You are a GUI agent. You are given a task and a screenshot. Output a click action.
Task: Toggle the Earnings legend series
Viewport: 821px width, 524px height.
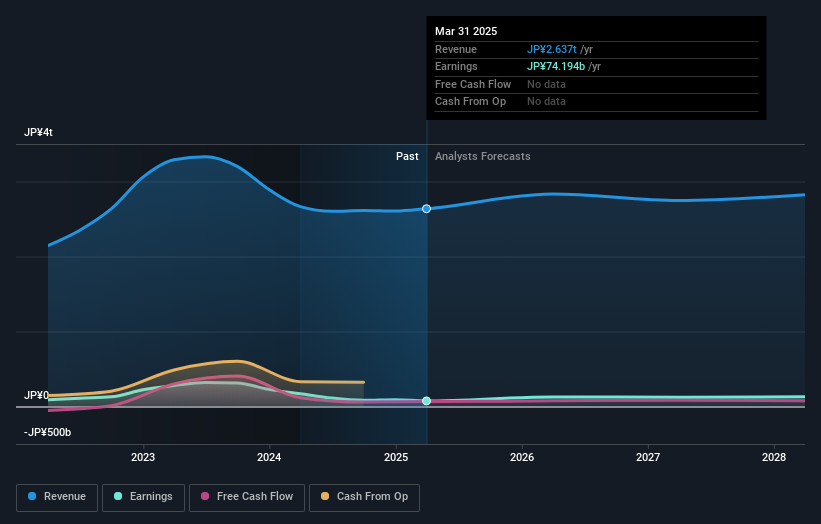coord(143,497)
